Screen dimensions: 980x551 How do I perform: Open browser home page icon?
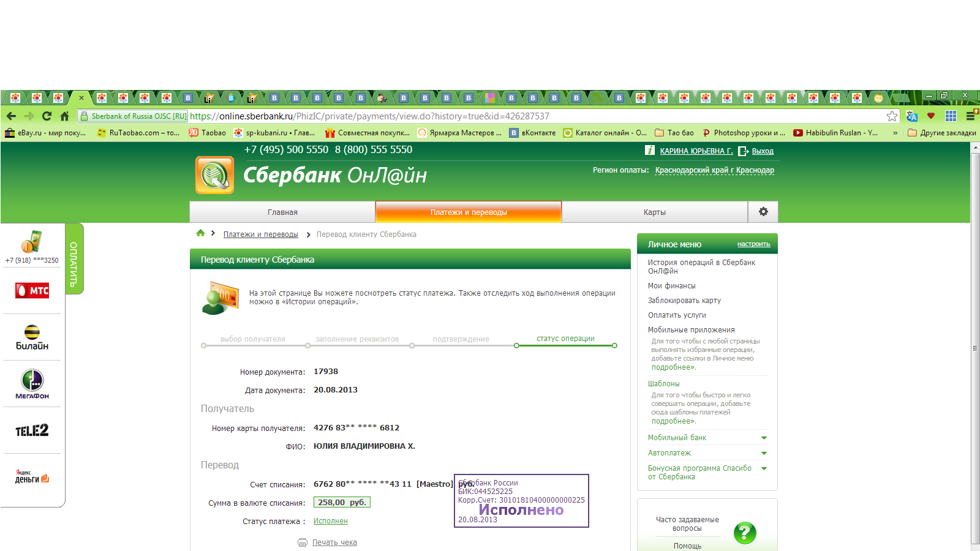pyautogui.click(x=64, y=116)
